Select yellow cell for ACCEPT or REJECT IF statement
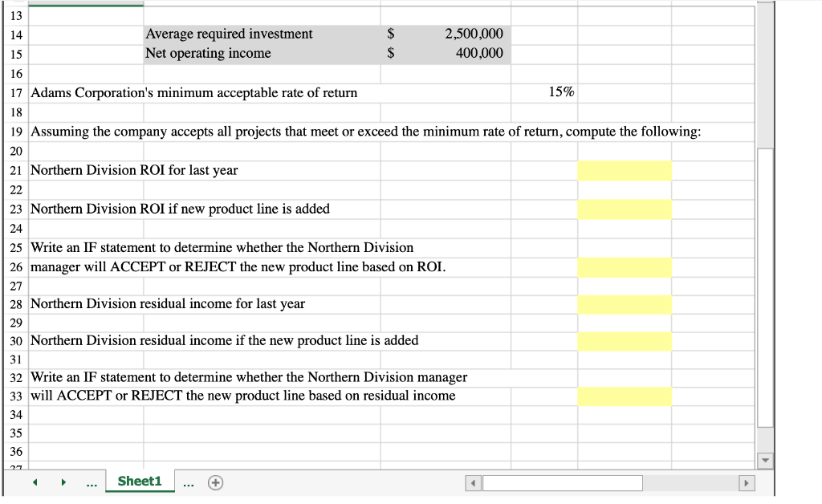The height and width of the screenshot is (504, 822). pos(626,266)
